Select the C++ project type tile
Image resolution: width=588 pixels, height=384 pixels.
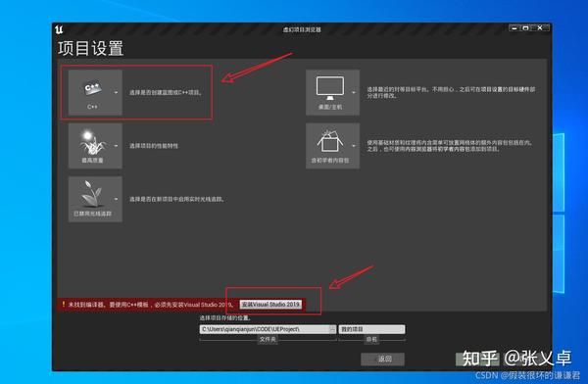coord(92,92)
